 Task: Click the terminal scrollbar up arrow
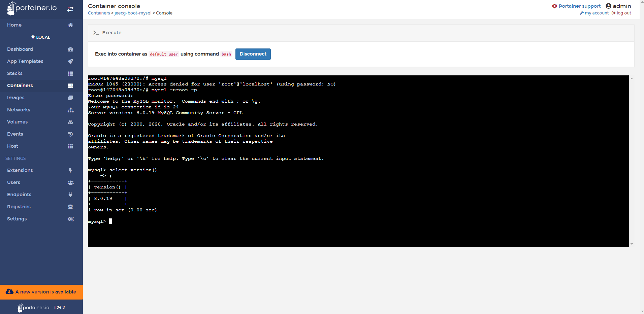pos(632,78)
